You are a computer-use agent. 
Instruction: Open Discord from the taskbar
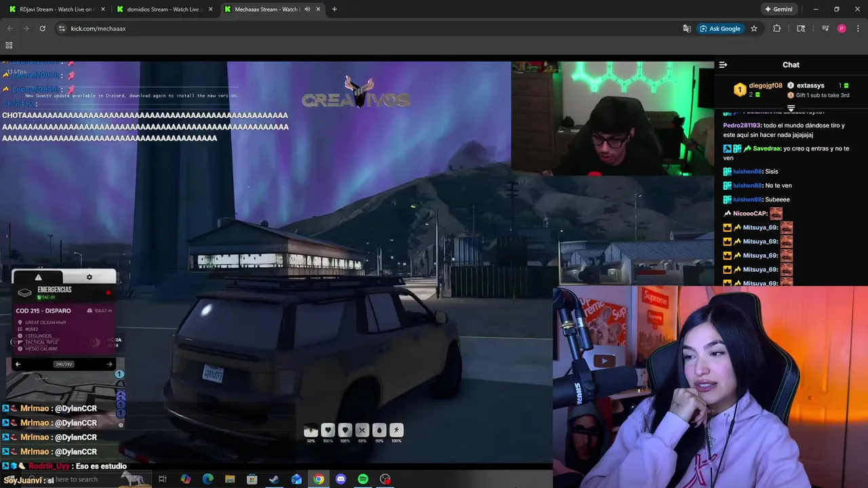click(340, 479)
